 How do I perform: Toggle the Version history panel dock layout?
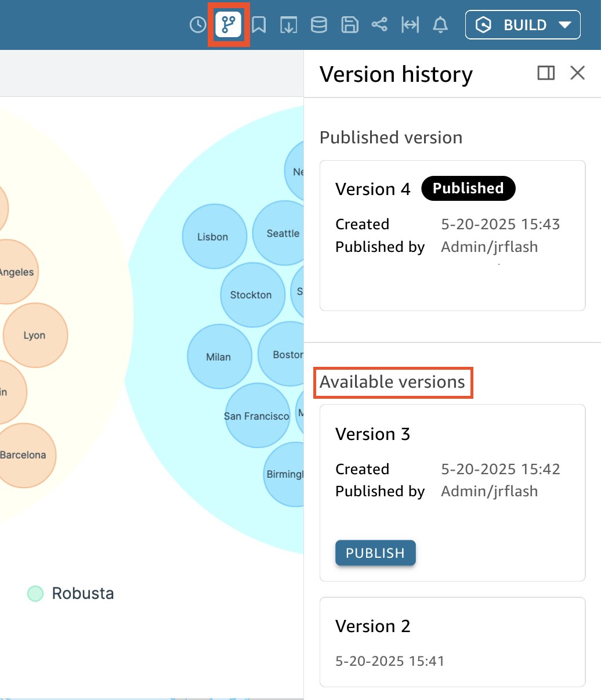(546, 73)
